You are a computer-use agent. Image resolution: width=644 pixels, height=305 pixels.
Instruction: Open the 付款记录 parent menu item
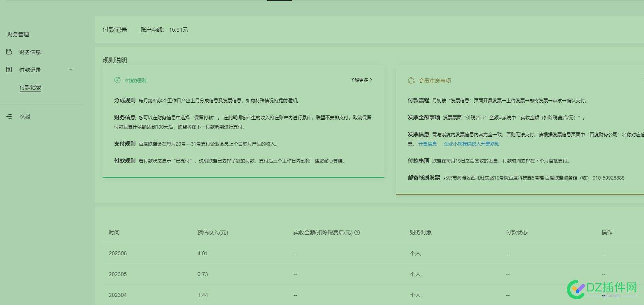coord(30,70)
